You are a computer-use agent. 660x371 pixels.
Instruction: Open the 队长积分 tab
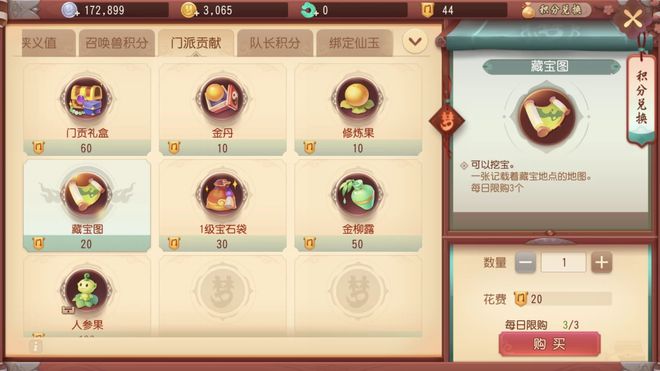pos(275,43)
